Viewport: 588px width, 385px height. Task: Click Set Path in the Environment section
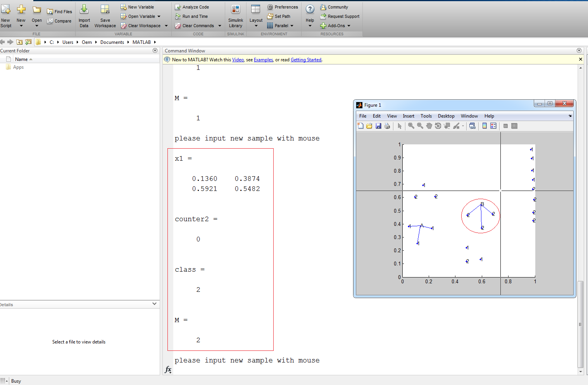pyautogui.click(x=280, y=16)
